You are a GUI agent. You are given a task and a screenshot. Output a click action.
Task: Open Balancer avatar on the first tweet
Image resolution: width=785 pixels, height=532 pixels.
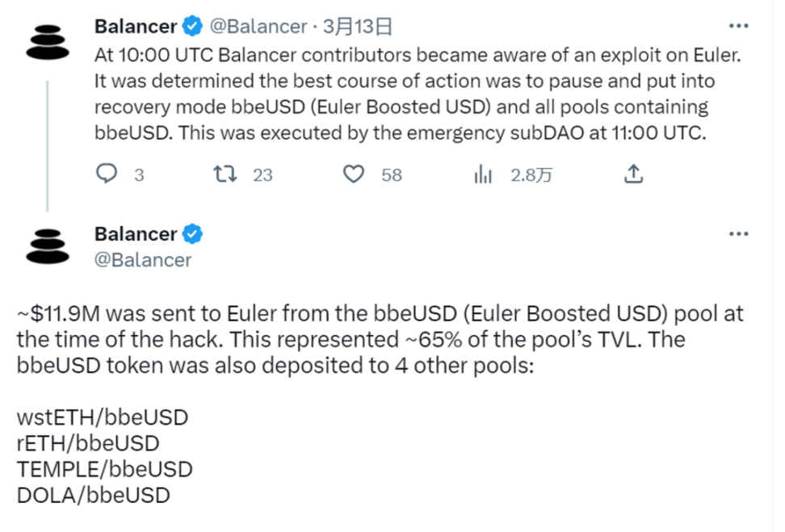[x=48, y=40]
